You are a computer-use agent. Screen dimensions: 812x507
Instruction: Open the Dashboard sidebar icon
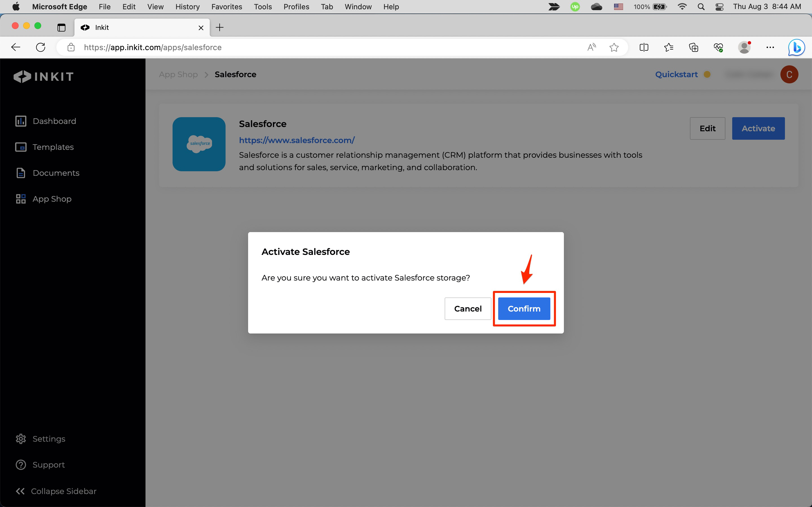[x=21, y=121]
